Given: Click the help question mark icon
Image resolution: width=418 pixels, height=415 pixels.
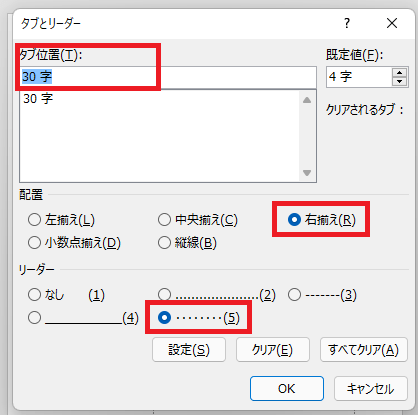Looking at the screenshot, I should point(347,23).
